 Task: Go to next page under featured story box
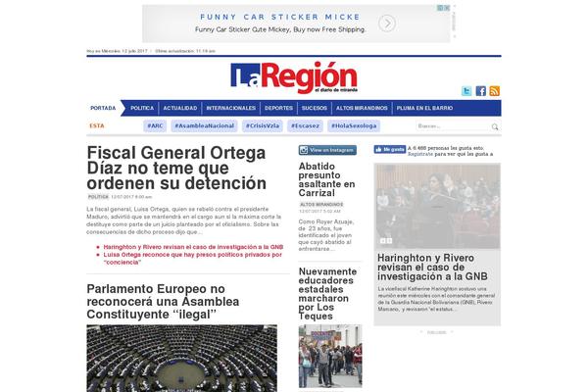coord(452,332)
